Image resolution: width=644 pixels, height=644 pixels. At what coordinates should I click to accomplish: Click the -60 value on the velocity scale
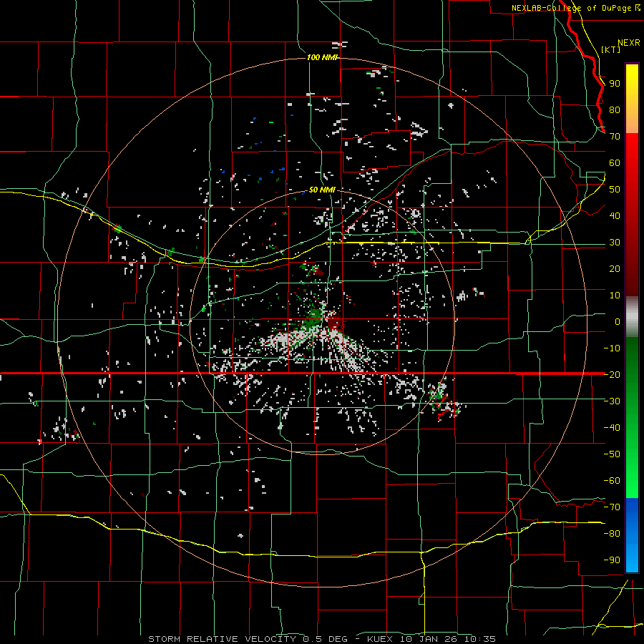pos(612,481)
